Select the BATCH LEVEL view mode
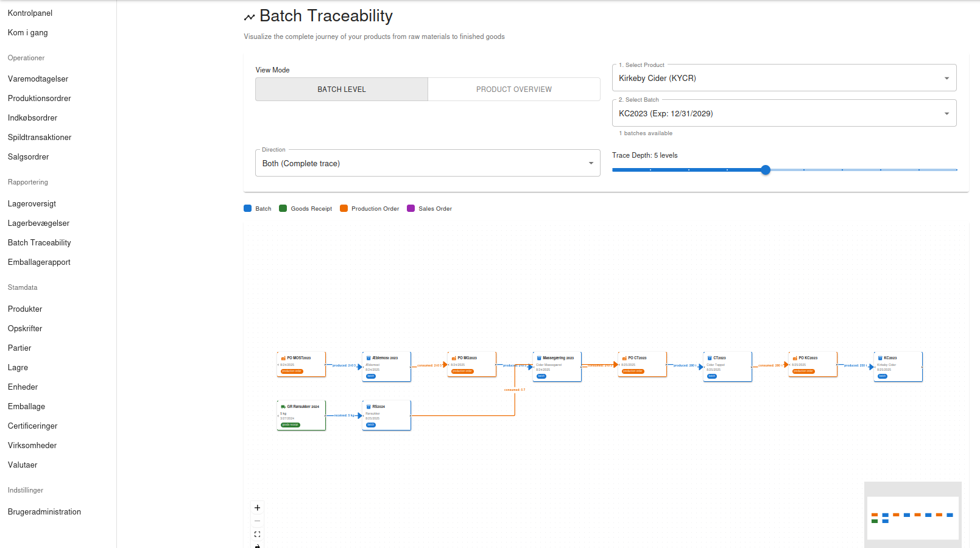 coord(342,89)
